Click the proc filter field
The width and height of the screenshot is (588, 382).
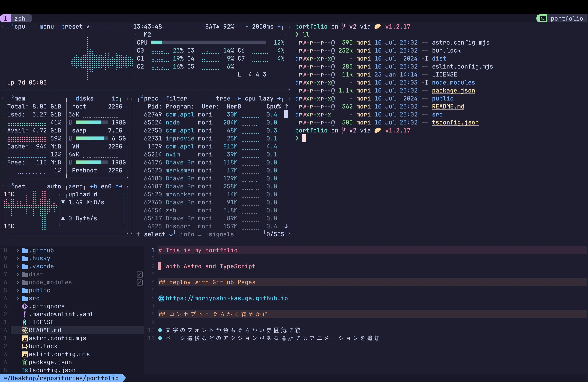pyautogui.click(x=176, y=99)
